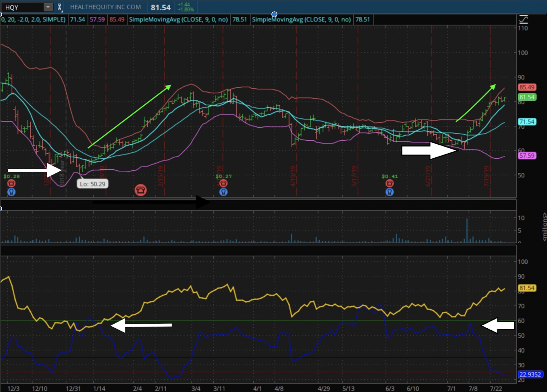
Task: Click the second SimpleMovingAvg study label
Action: click(x=301, y=19)
